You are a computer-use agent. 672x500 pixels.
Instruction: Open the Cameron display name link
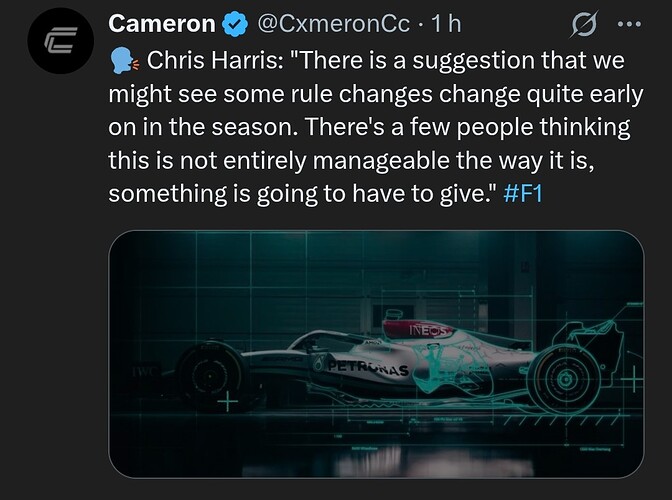point(161,23)
